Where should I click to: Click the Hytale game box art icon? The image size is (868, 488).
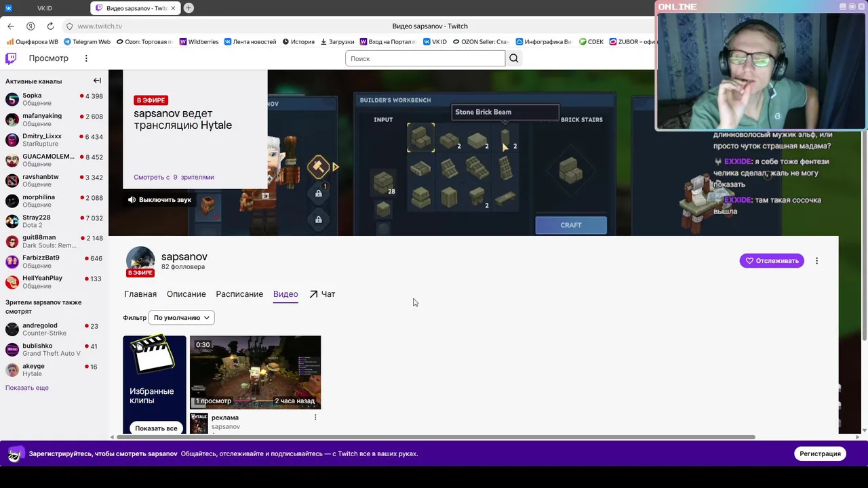pos(199,423)
